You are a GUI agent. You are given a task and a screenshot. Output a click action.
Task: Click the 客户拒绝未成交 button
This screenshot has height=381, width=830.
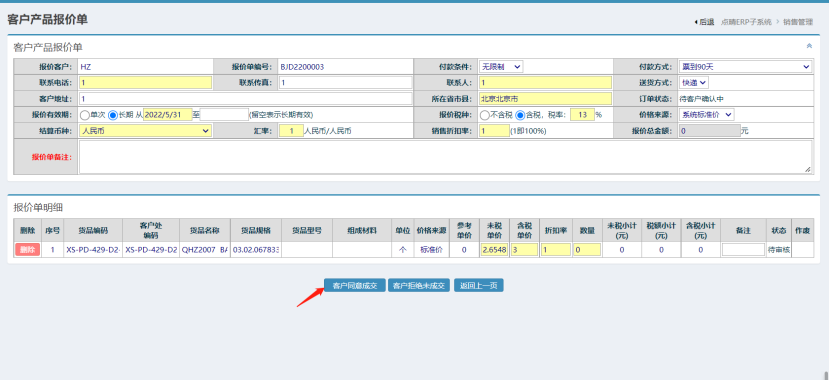tap(419, 286)
